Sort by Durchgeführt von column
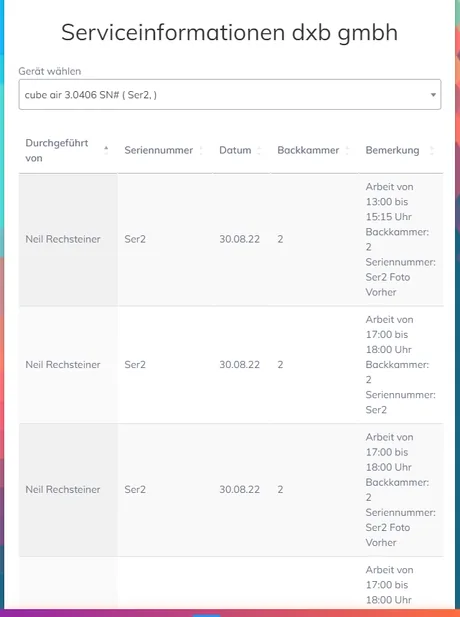This screenshot has height=617, width=460. pyautogui.click(x=106, y=150)
